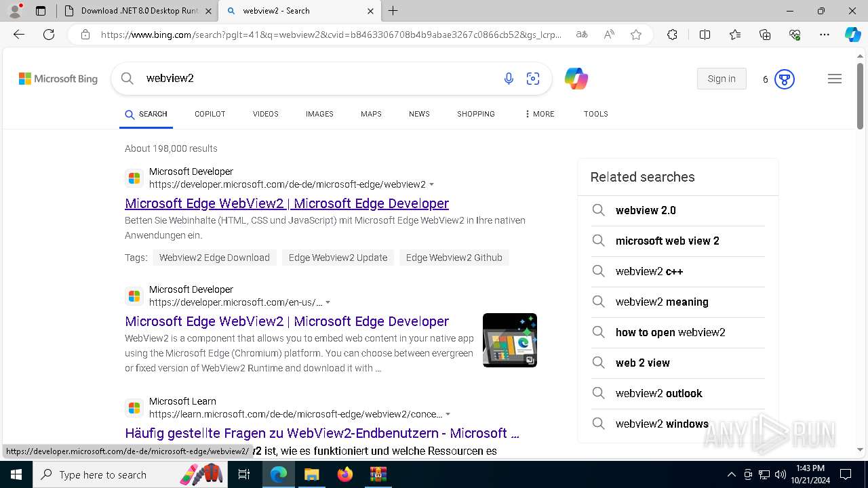The height and width of the screenshot is (488, 868).
Task: Open the Windows Start menu
Action: point(16,474)
